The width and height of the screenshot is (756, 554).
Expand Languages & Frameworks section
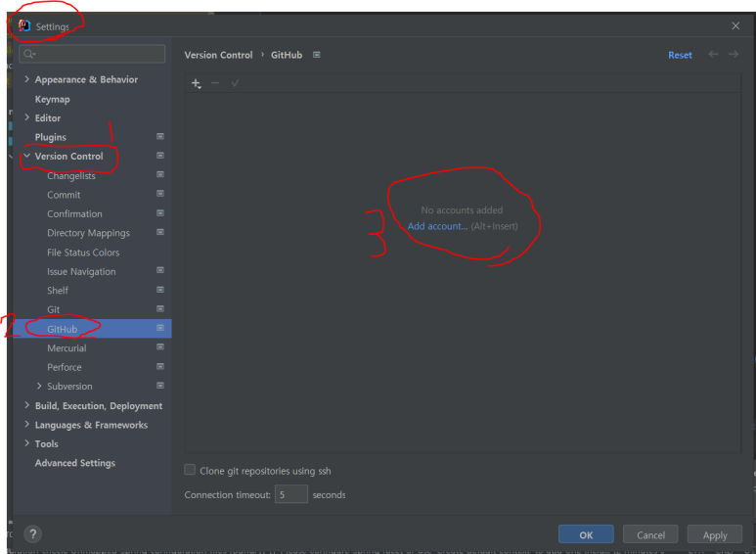pyautogui.click(x=27, y=424)
